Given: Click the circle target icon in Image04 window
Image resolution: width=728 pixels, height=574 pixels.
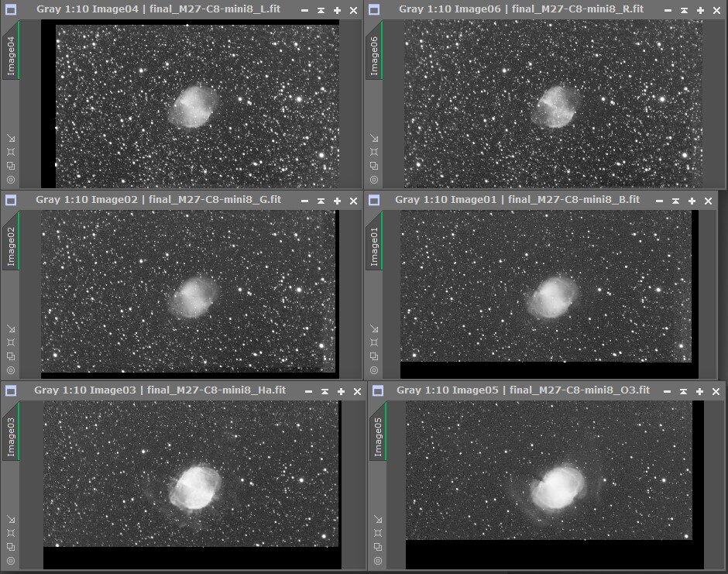Looking at the screenshot, I should point(11,180).
